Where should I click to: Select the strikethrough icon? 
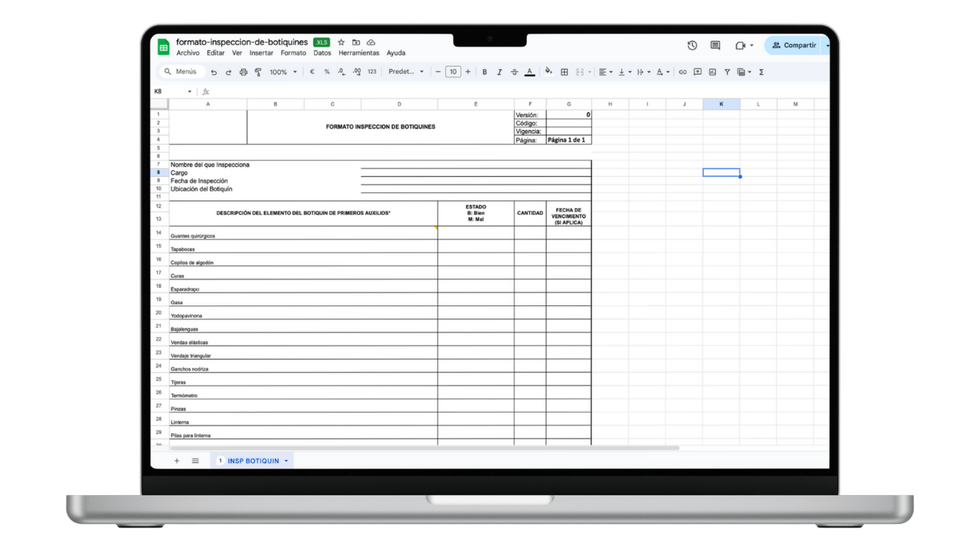(514, 71)
